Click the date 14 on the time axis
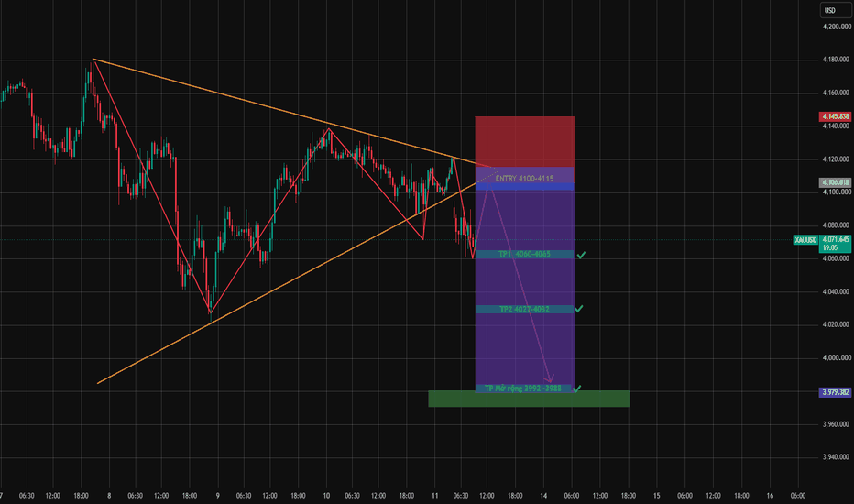This screenshot has height=504, width=854. click(543, 496)
